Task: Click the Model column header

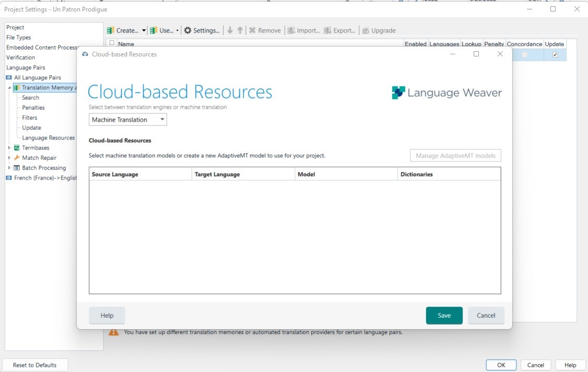Action: point(346,174)
